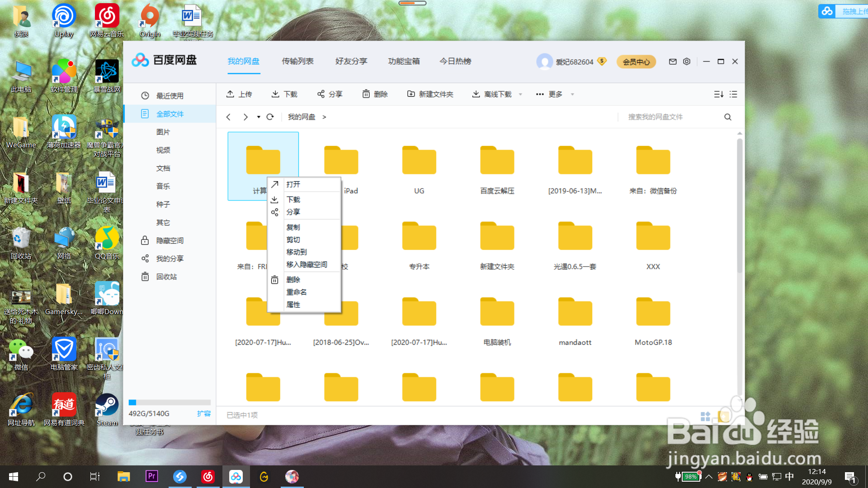This screenshot has height=488, width=868.
Task: Create a new folder with 新建文件夹 icon
Action: 430,94
